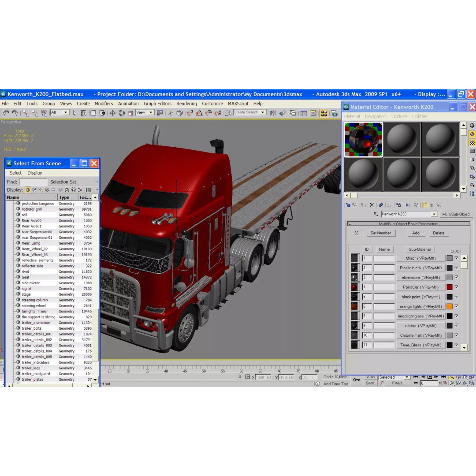Open Graph Editors menu

click(157, 104)
